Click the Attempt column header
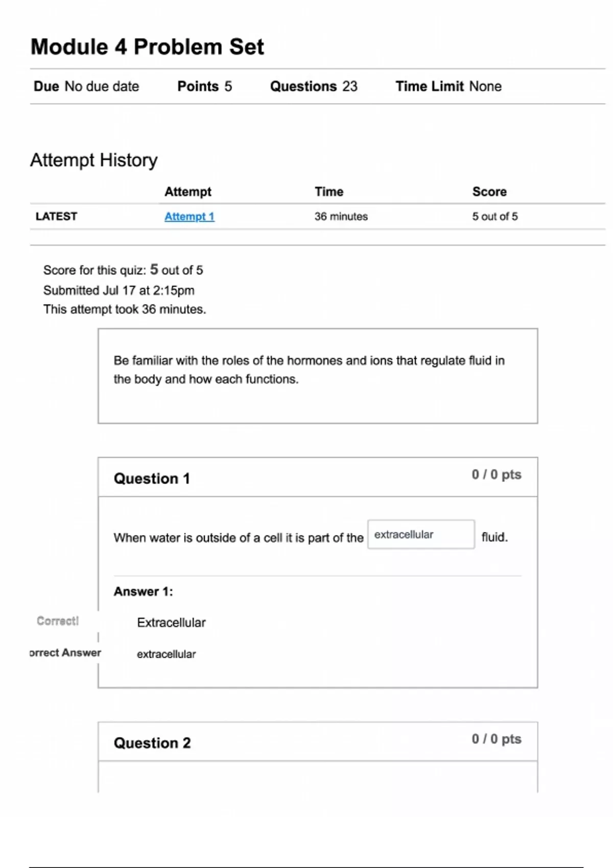613x868 pixels. (187, 192)
